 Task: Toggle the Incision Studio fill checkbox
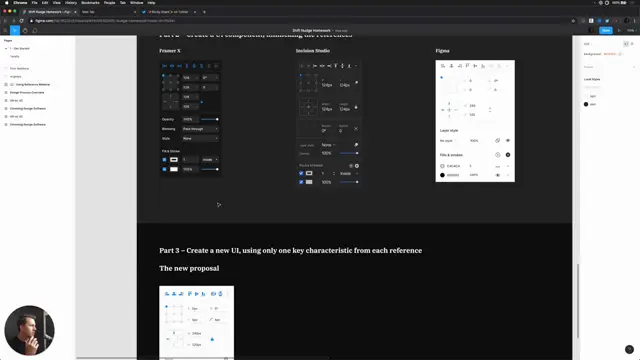301,182
